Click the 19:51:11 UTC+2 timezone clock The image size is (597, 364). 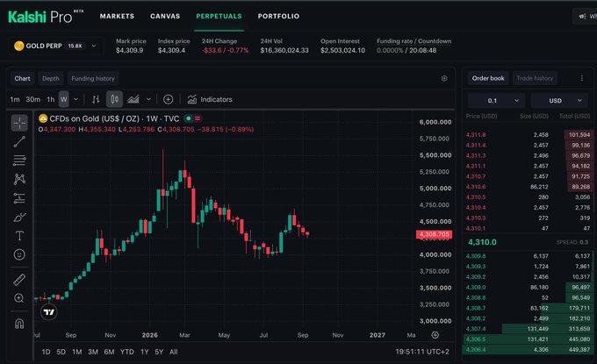(422, 352)
